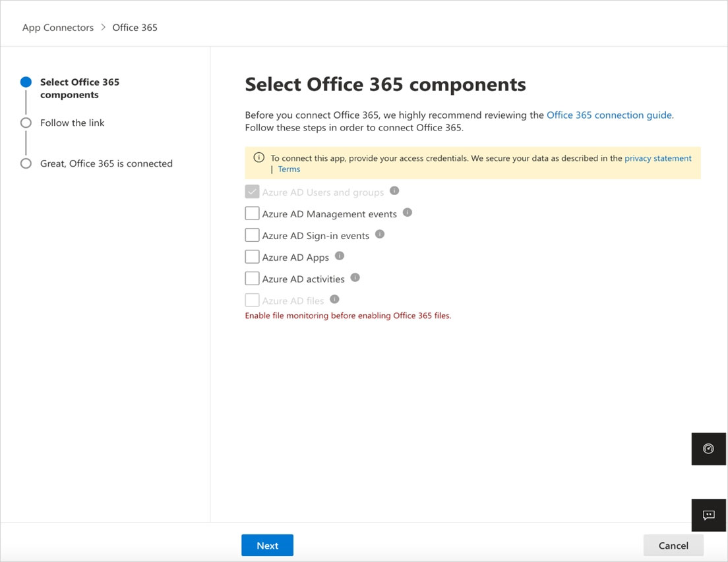Click info icon beside Azure AD Users and groups
The image size is (728, 562).
click(394, 190)
